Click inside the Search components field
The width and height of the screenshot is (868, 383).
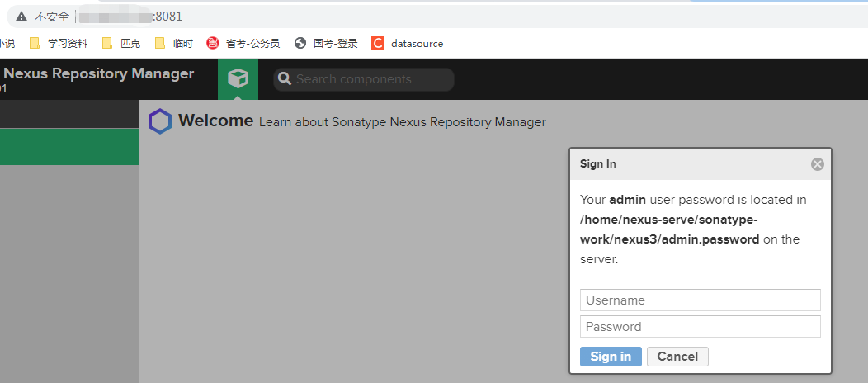371,79
